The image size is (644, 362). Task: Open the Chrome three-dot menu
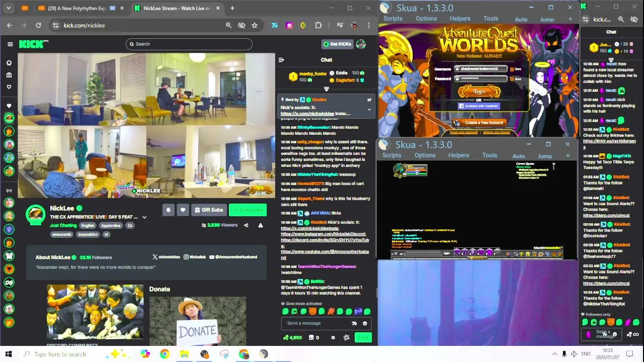coord(368,25)
